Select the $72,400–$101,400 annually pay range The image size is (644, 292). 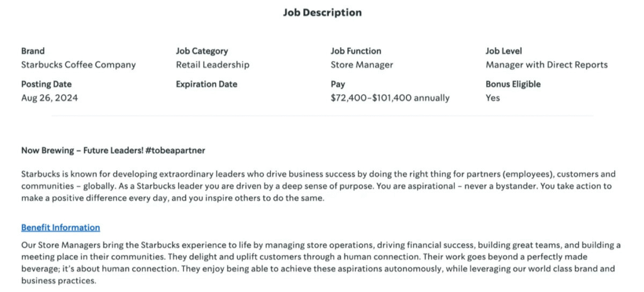click(390, 98)
